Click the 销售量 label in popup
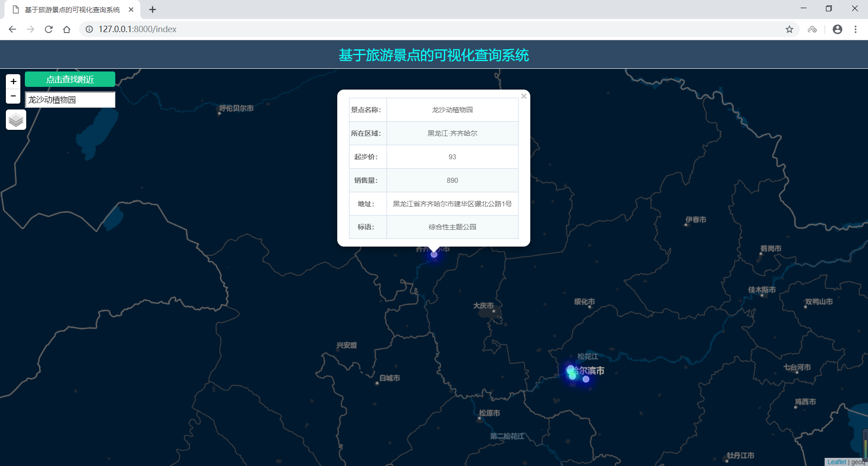 366,180
